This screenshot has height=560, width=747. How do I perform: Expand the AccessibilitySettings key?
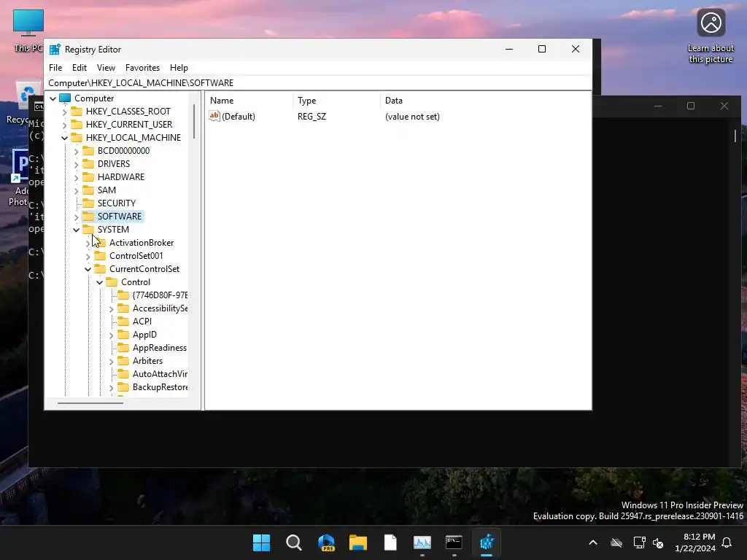(x=111, y=309)
